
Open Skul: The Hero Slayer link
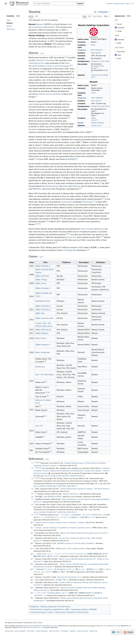45,374
